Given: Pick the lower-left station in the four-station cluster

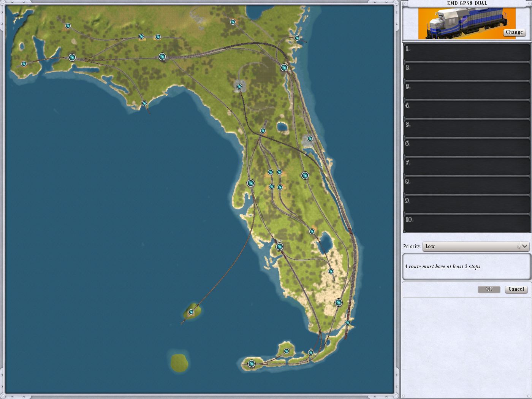Looking at the screenshot, I should (x=271, y=187).
